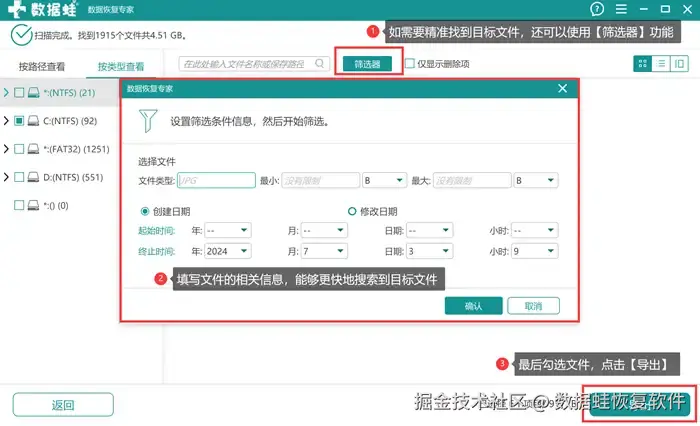Click drive icon of *:() (0)
This screenshot has width=700, height=426.
(x=33, y=205)
